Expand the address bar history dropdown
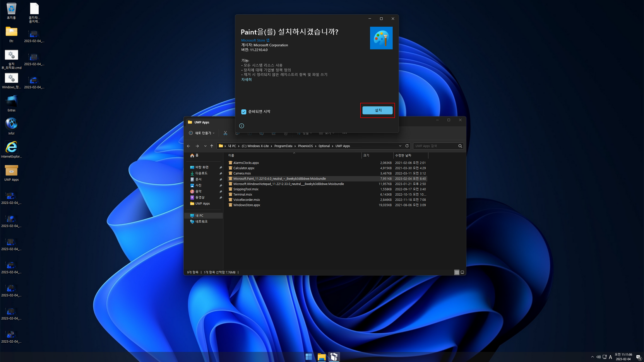Viewport: 644px width, 362px height. coord(400,146)
